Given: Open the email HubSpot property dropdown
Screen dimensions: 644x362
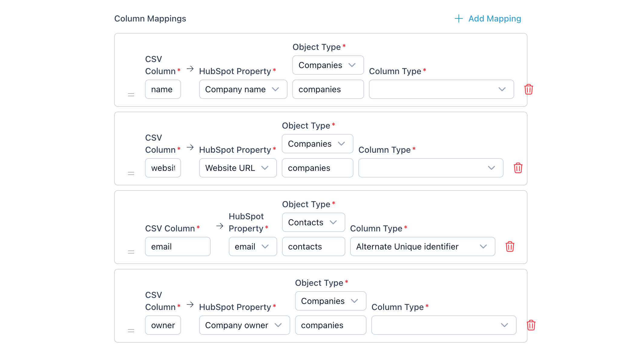Looking at the screenshot, I should (253, 246).
